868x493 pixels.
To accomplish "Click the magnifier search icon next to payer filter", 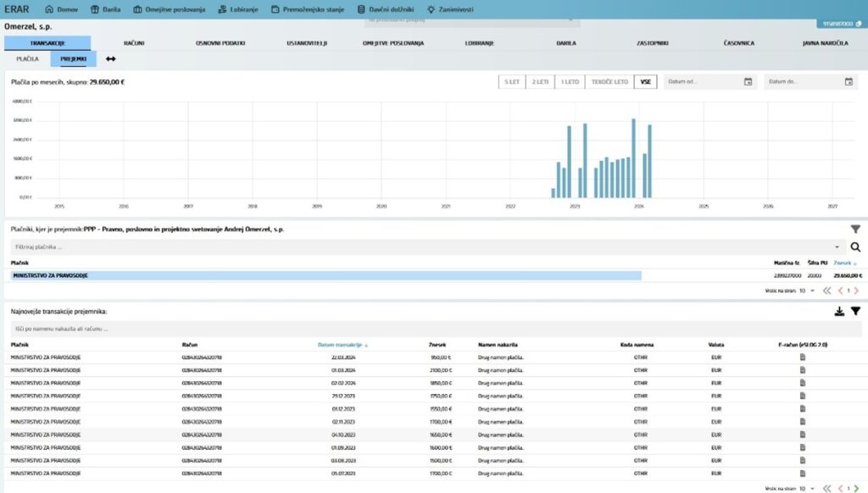I will click(x=855, y=247).
